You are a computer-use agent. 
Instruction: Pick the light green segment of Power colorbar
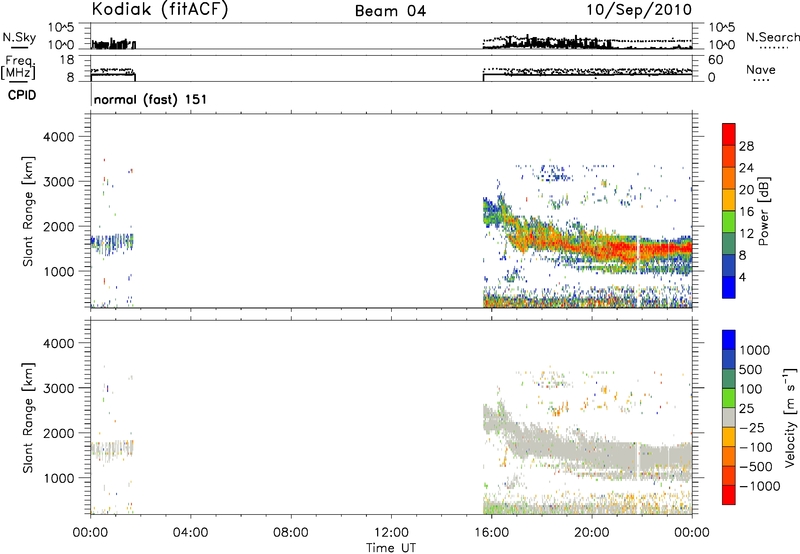point(729,221)
